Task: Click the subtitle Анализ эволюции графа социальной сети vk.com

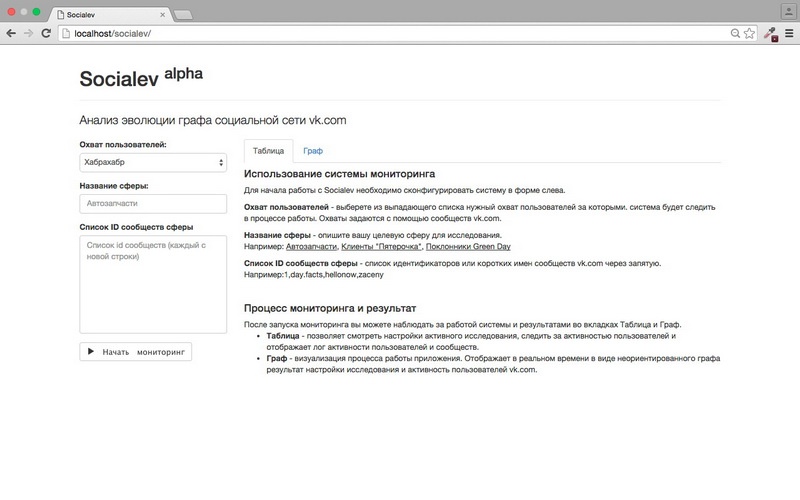Action: 213,120
